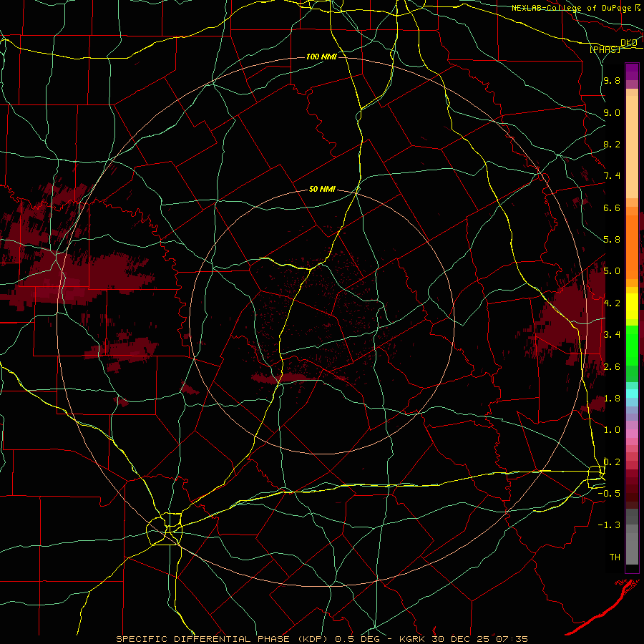
Task: Select the bright green color bar segment
Action: click(x=632, y=346)
